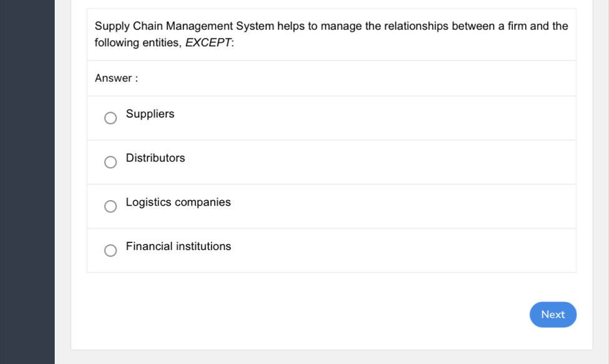Click the Logistics companies option label

[x=178, y=203]
